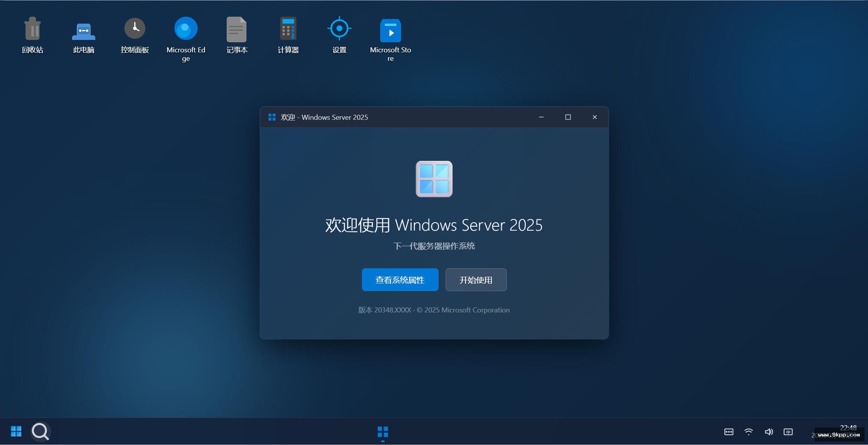The height and width of the screenshot is (445, 868).
Task: Select the welcome app taskbar icon
Action: (383, 431)
